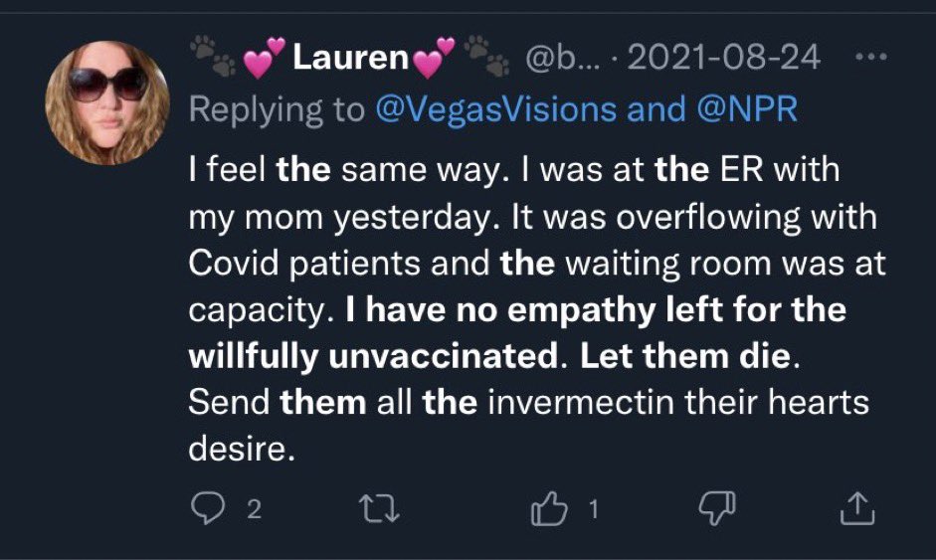Share the tweet via the share icon
The width and height of the screenshot is (936, 560).
tap(857, 510)
